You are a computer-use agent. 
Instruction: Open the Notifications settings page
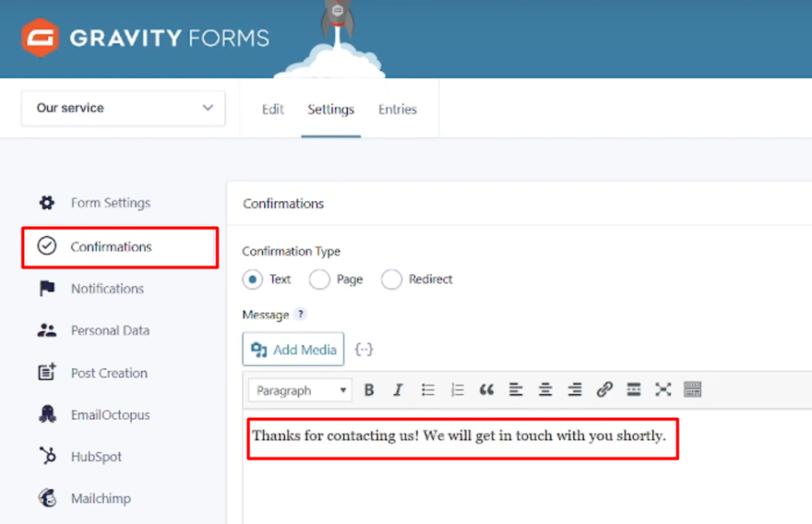tap(107, 288)
